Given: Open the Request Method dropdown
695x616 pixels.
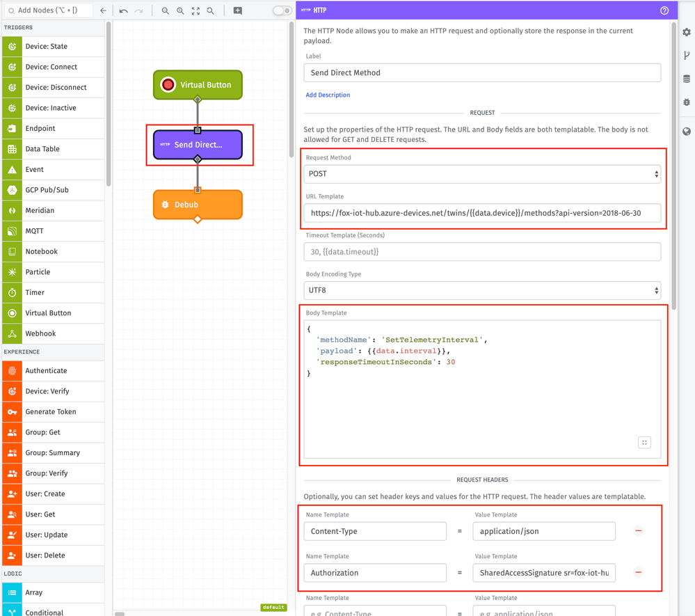Looking at the screenshot, I should [482, 173].
